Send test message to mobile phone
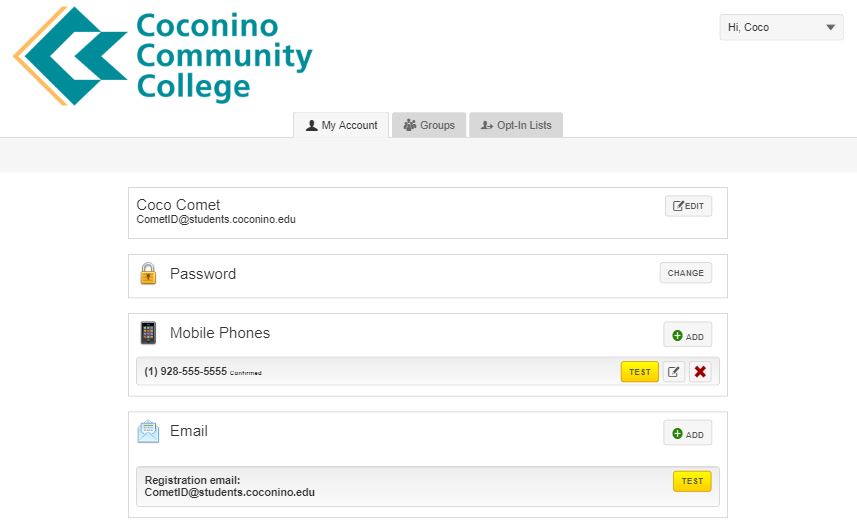This screenshot has height=530, width=857. click(x=640, y=372)
